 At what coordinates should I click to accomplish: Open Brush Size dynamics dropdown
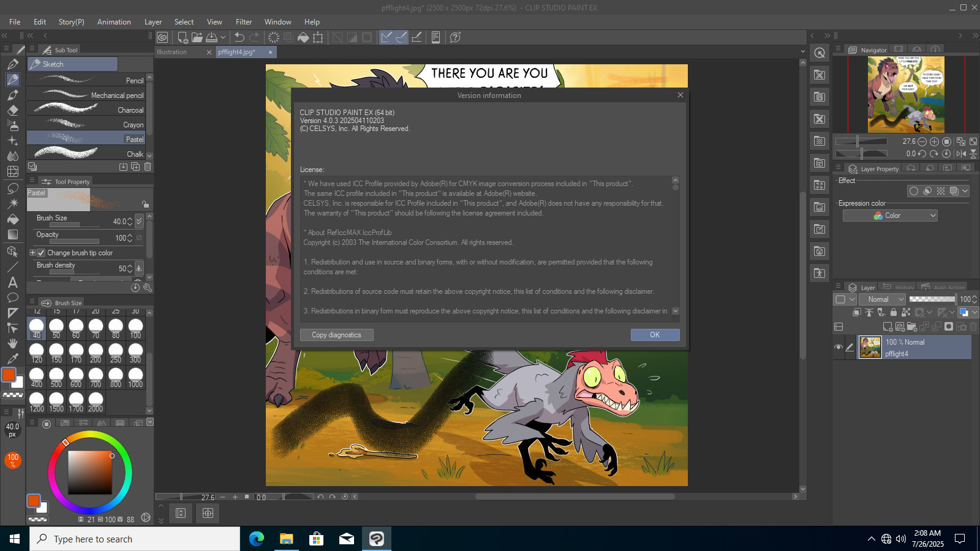(139, 222)
